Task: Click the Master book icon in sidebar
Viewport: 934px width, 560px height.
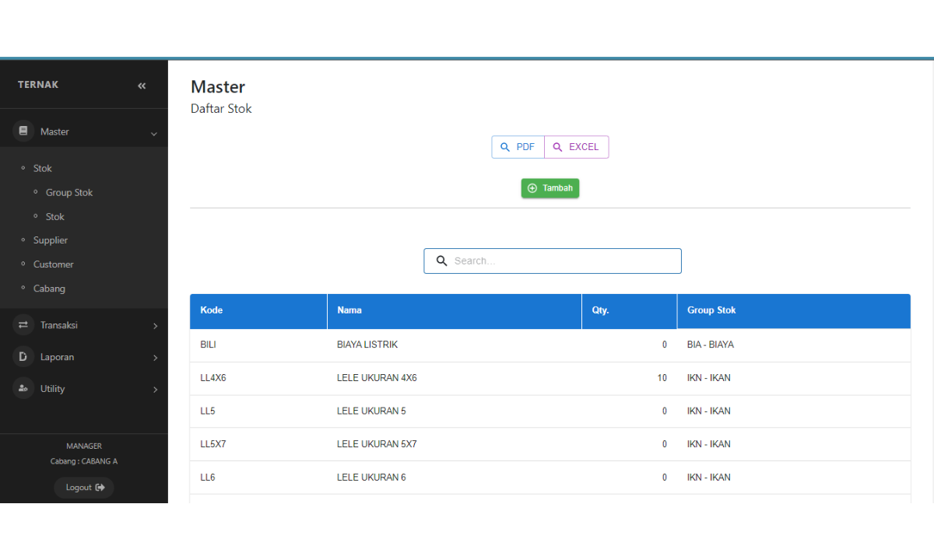Action: [x=23, y=131]
